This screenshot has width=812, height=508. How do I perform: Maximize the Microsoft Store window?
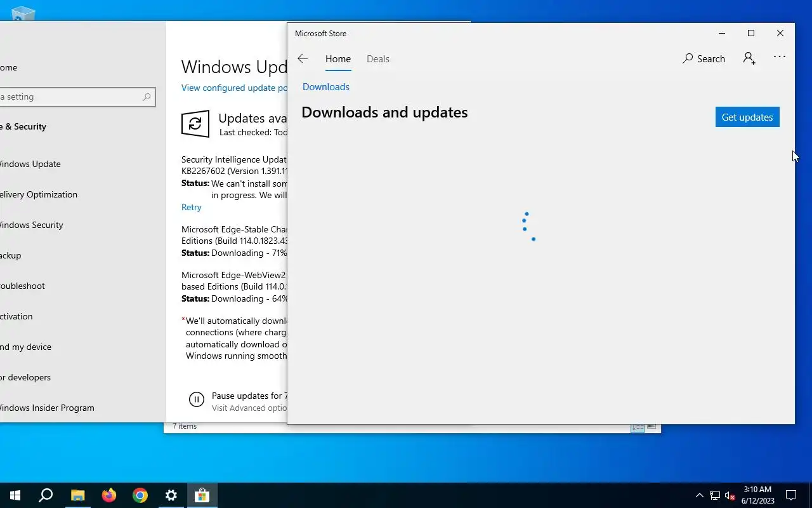click(x=751, y=33)
